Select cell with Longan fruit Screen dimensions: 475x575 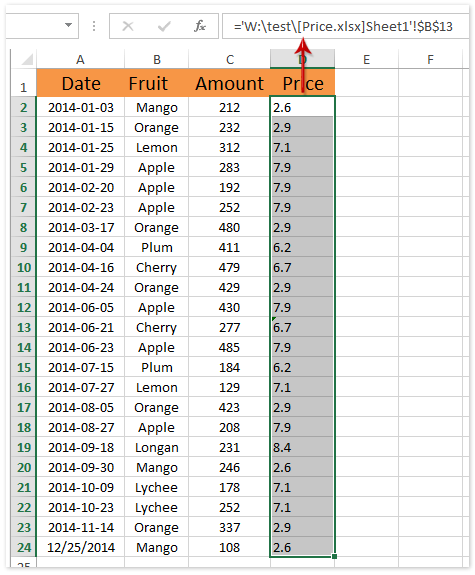156,447
